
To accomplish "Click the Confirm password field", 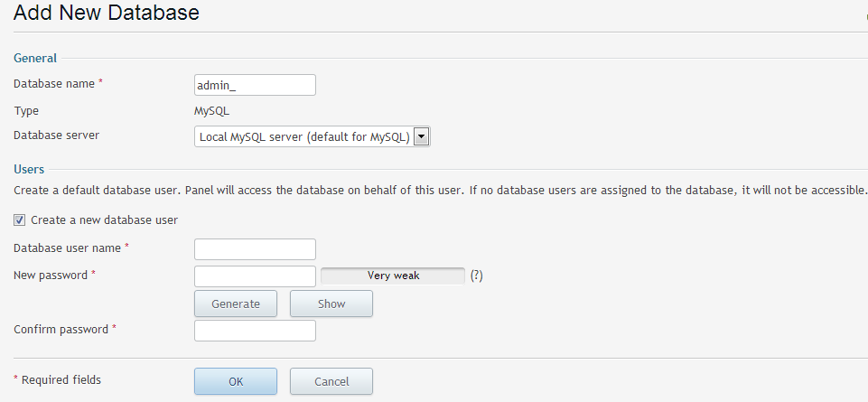I will (x=255, y=330).
